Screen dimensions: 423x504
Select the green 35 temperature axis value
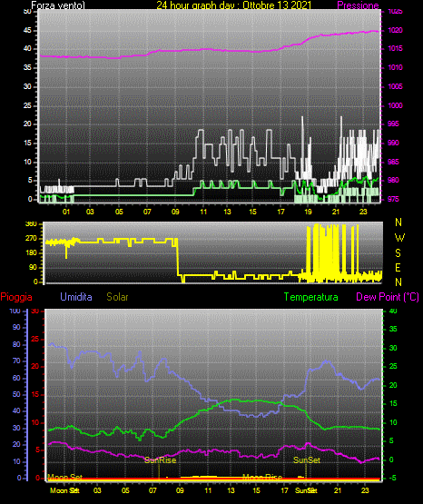[x=393, y=329]
